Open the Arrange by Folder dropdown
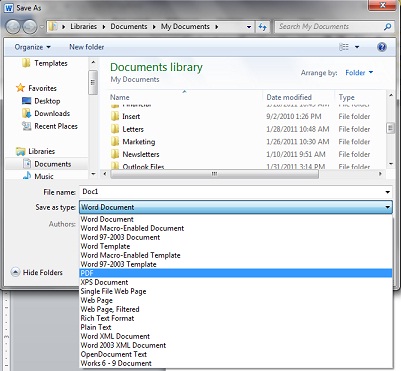This screenshot has width=401, height=371. (359, 73)
